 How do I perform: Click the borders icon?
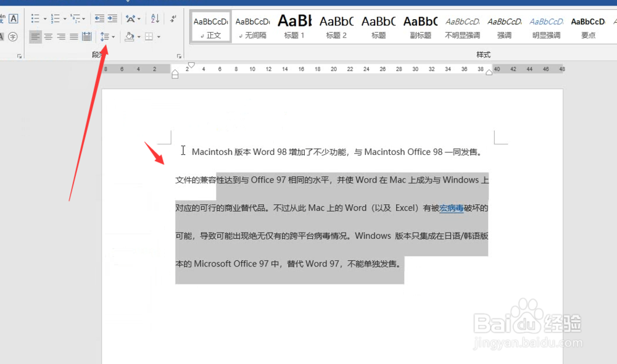[149, 36]
